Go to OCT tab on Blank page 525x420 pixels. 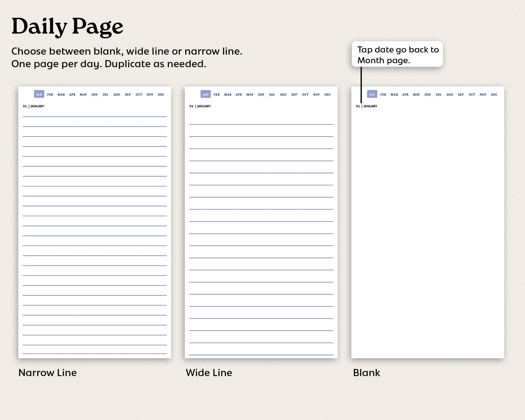pos(472,94)
